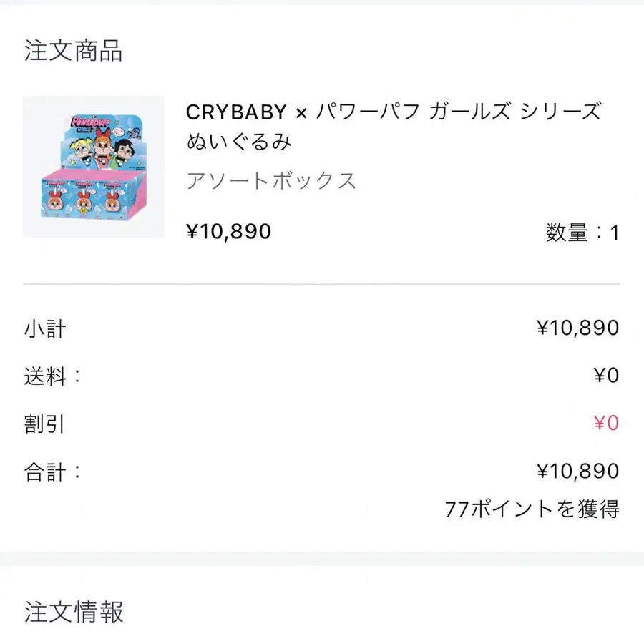Tap the ¥10,890 total amount
Screen dimensions: 644x644
(578, 471)
